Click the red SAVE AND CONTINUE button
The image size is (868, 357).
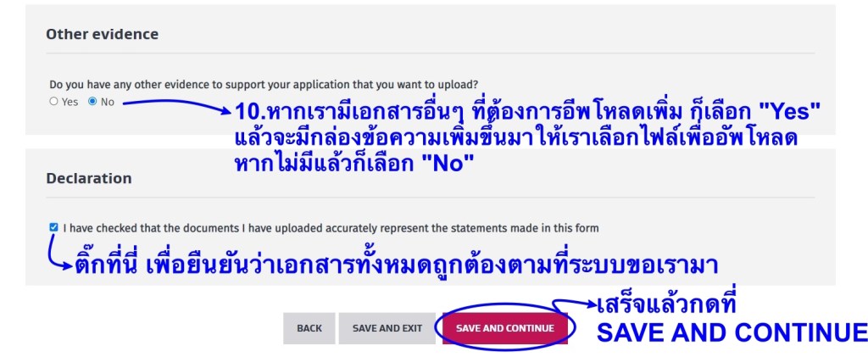pyautogui.click(x=504, y=328)
